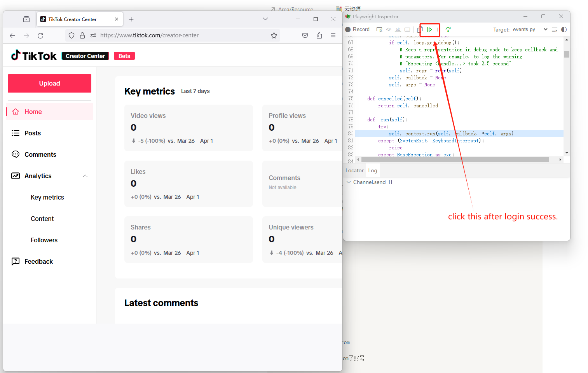This screenshot has width=588, height=373.
Task: Open the Firefox extensions puzzle icon
Action: click(x=319, y=35)
